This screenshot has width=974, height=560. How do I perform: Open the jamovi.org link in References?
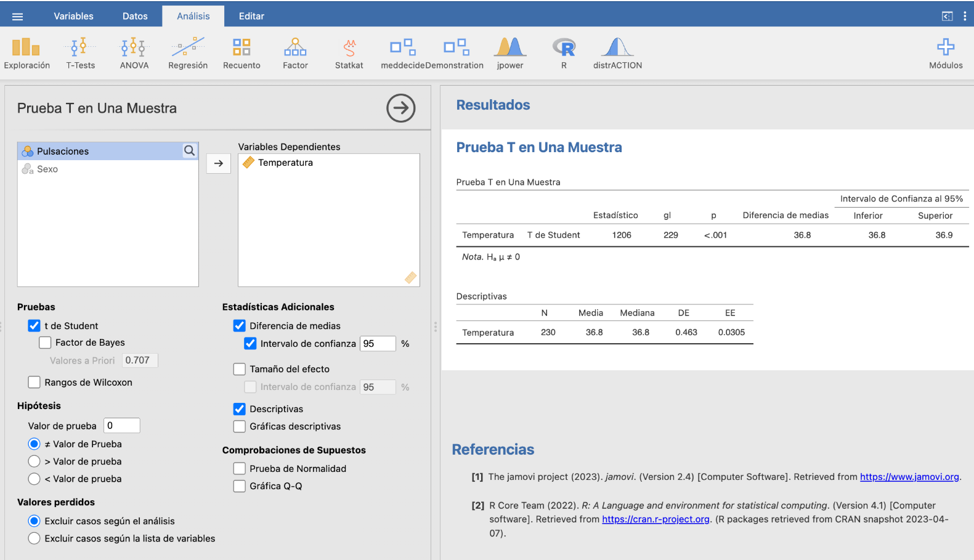tap(909, 477)
